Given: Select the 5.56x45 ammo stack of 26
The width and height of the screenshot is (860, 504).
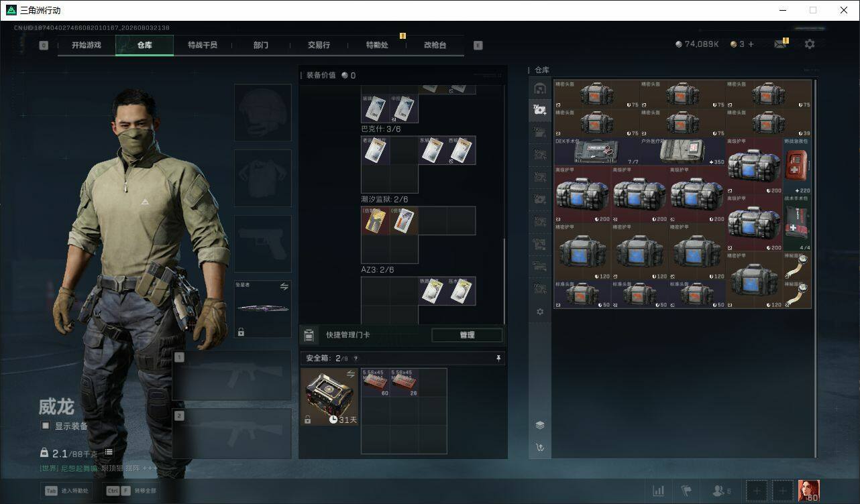Looking at the screenshot, I should click(404, 382).
